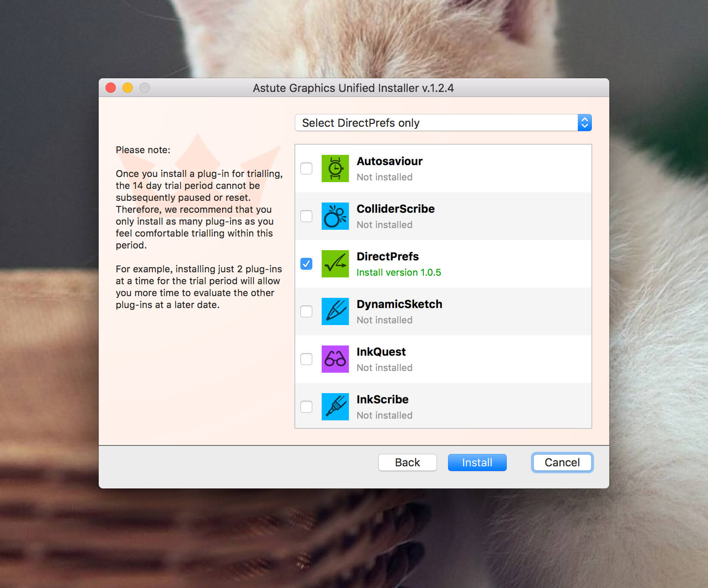The width and height of the screenshot is (708, 588).
Task: Open the Select DirectPrefs only dropdown
Action: click(x=443, y=123)
